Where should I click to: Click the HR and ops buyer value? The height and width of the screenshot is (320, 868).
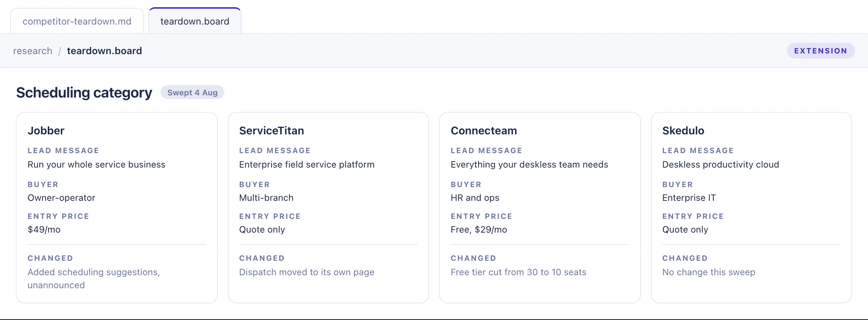(x=475, y=198)
